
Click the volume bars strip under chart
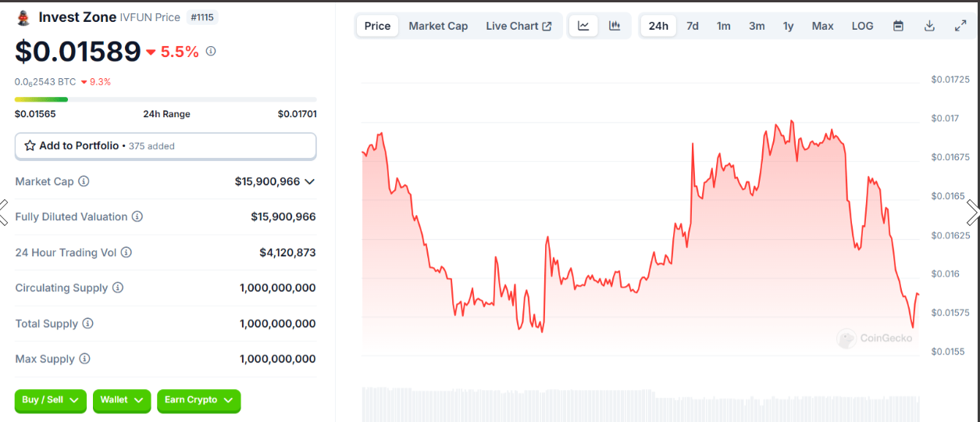(x=641, y=403)
